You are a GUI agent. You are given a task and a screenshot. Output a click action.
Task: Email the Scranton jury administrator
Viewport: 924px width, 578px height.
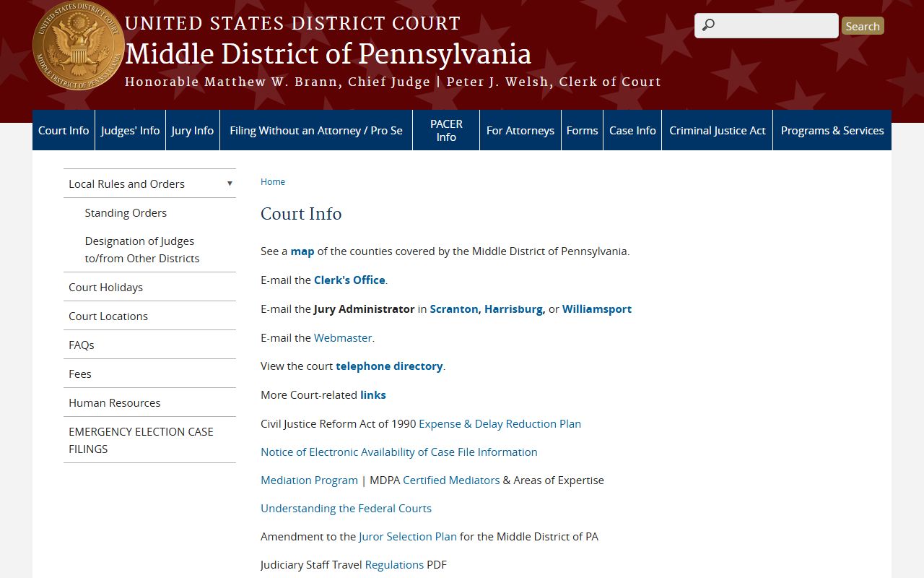[454, 309]
